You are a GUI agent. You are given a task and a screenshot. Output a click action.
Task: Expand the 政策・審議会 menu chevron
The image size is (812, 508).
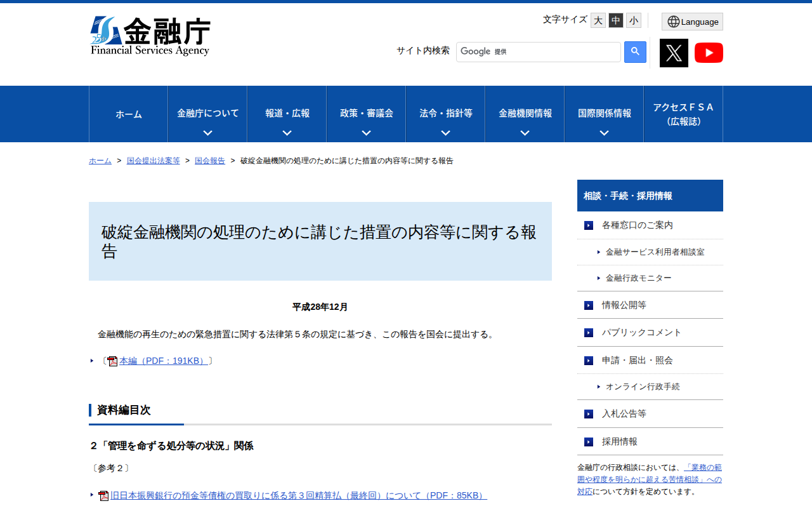pos(366,133)
